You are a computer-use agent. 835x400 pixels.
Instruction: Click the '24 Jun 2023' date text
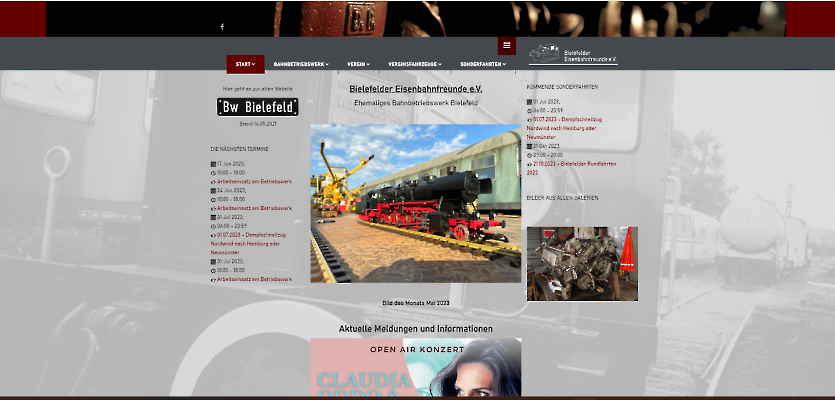coord(231,191)
